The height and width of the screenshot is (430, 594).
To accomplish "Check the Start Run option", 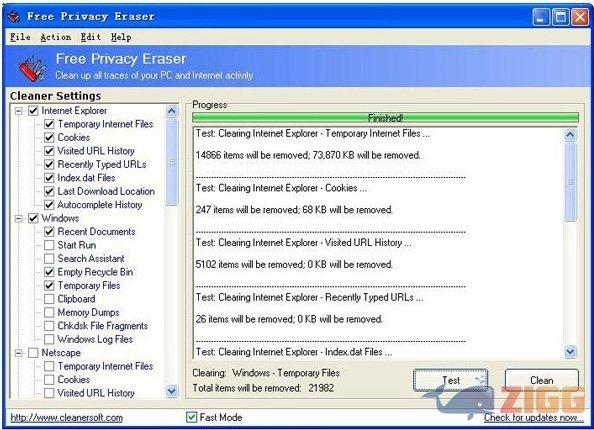I will (49, 245).
